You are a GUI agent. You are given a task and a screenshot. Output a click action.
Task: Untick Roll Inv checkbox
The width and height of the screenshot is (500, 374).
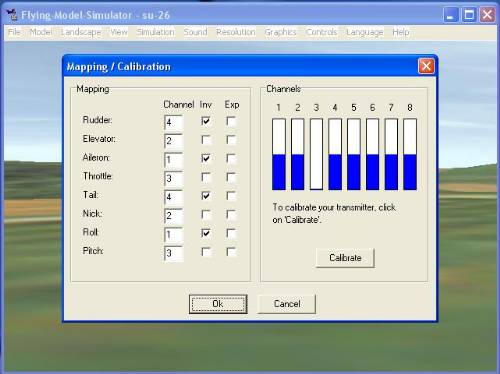[206, 233]
